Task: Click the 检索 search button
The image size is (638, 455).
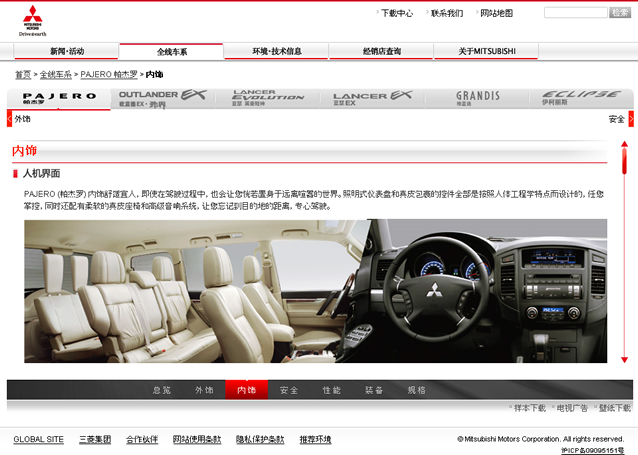Action: pyautogui.click(x=620, y=13)
